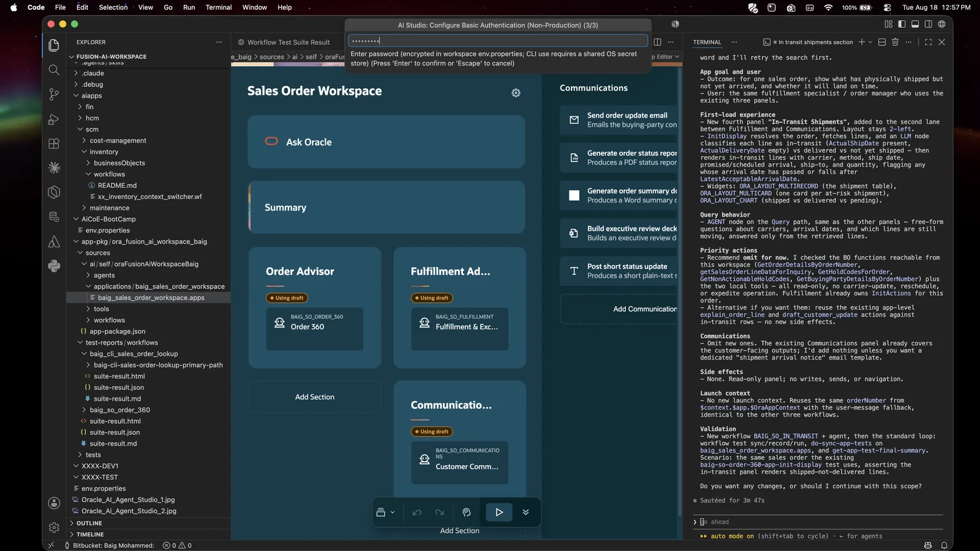
Task: Open the Extensions view
Action: 54,143
